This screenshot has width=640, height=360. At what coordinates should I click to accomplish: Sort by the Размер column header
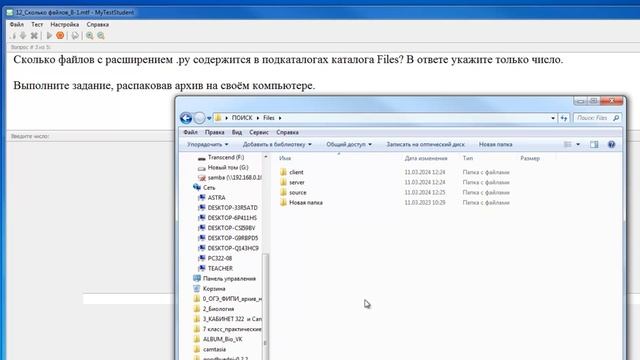tap(530, 158)
